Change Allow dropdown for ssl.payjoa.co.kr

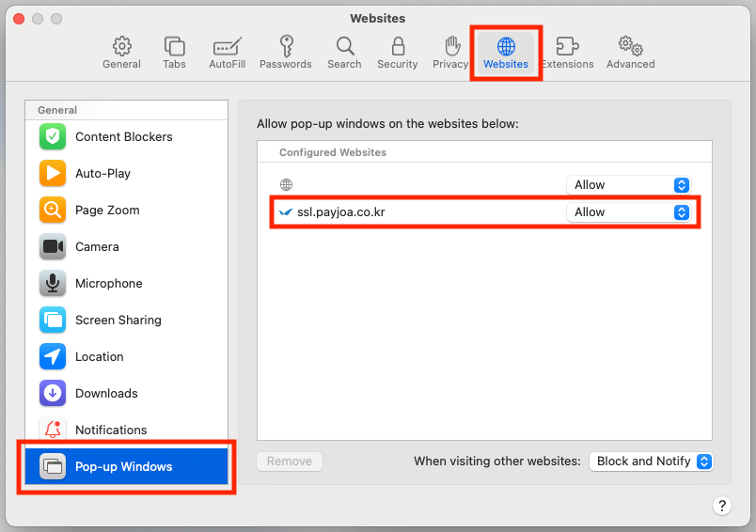628,212
